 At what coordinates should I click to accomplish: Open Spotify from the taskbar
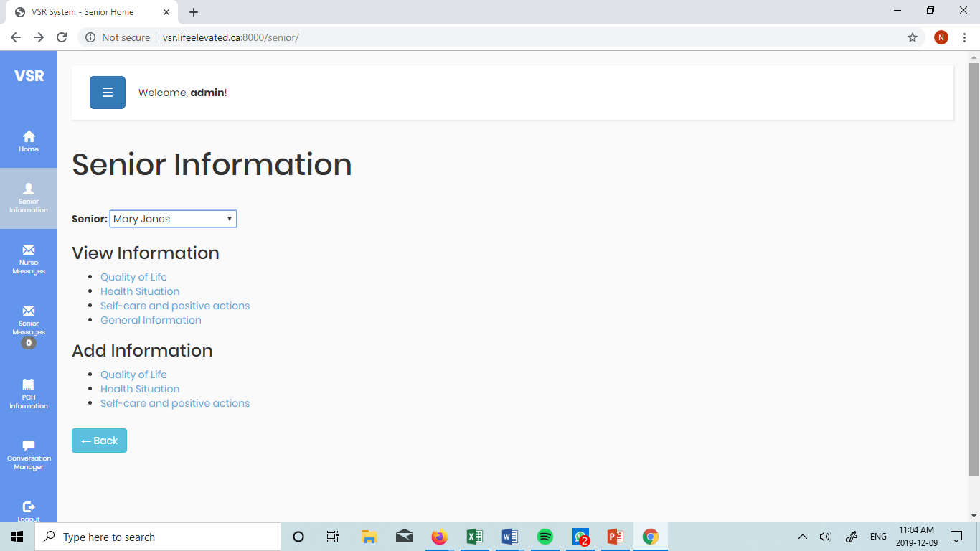coord(545,537)
